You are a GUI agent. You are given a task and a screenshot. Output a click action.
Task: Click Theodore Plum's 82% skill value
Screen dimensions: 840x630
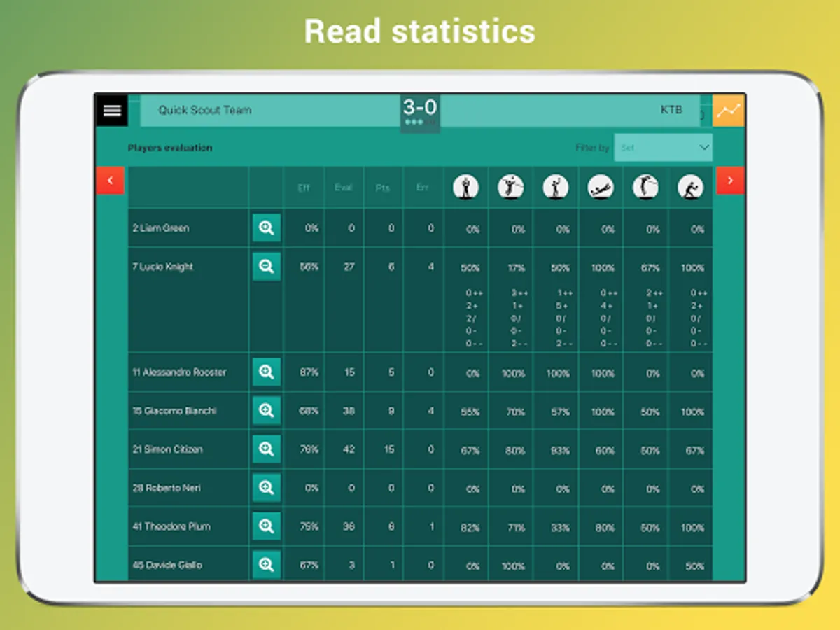(x=470, y=528)
